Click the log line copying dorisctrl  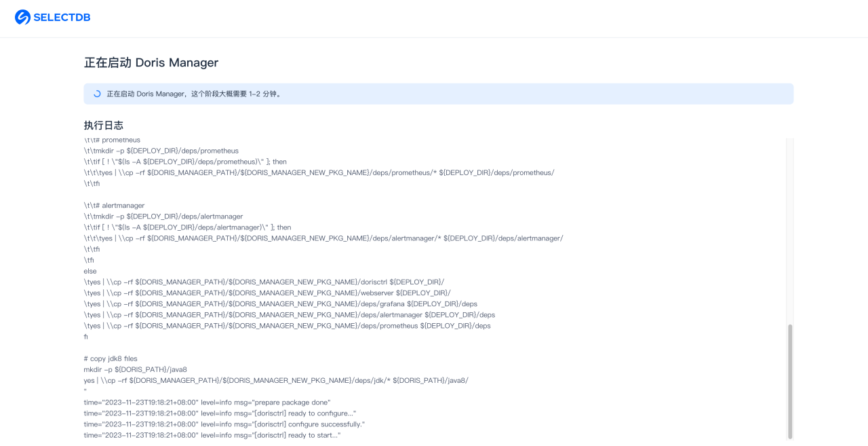pyautogui.click(x=264, y=282)
